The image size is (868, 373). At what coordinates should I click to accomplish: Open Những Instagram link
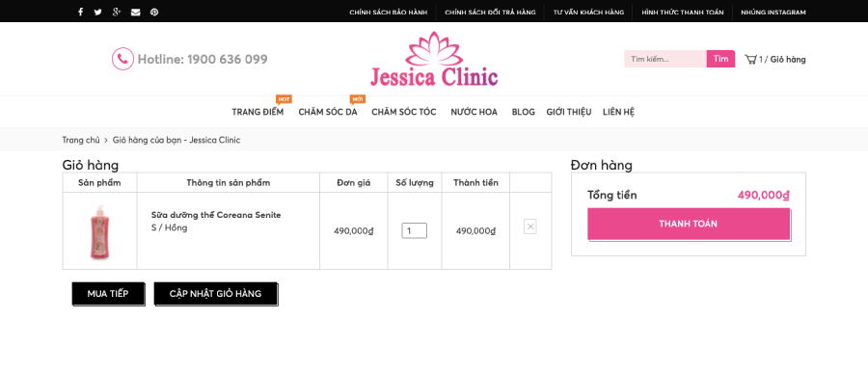point(773,13)
